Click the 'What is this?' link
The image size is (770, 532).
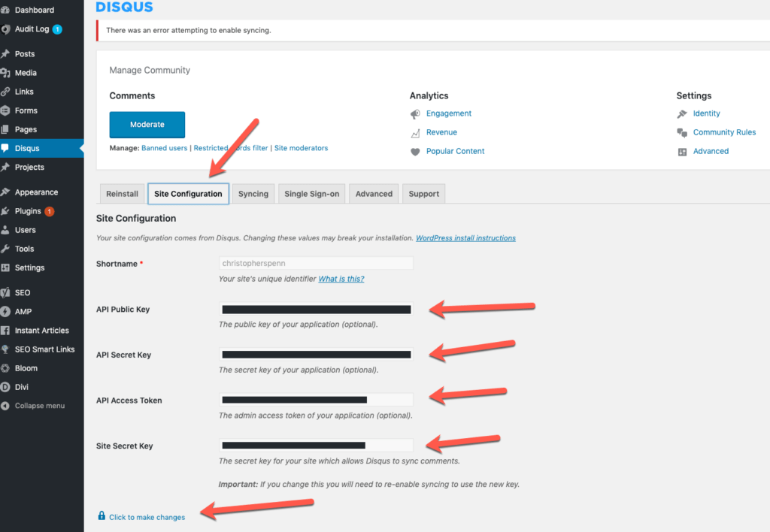click(x=341, y=279)
